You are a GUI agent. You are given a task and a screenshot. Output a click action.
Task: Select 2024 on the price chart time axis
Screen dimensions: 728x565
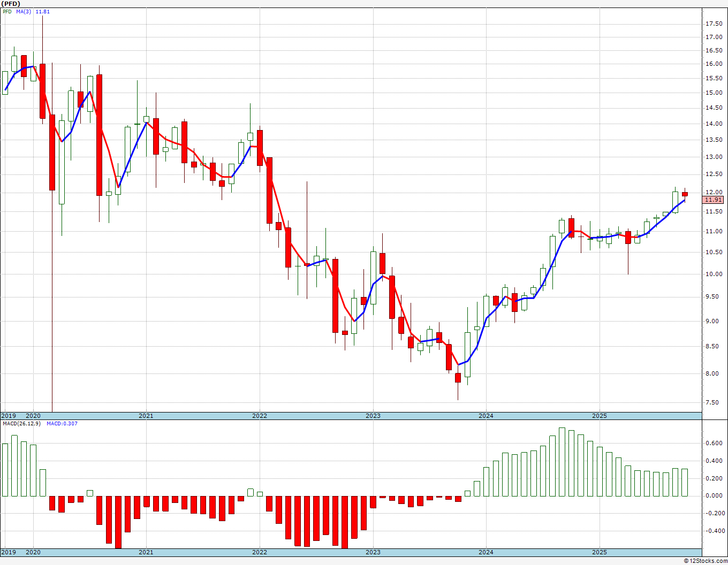tap(486, 416)
